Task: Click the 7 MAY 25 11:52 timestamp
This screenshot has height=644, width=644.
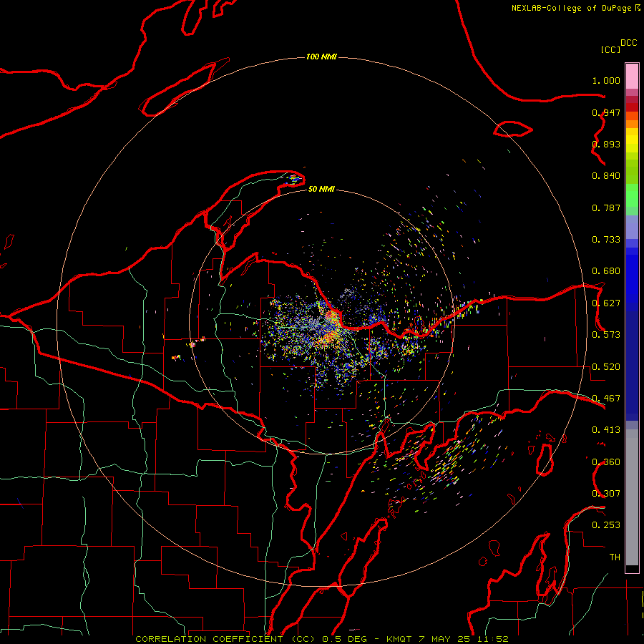Action: point(464,639)
